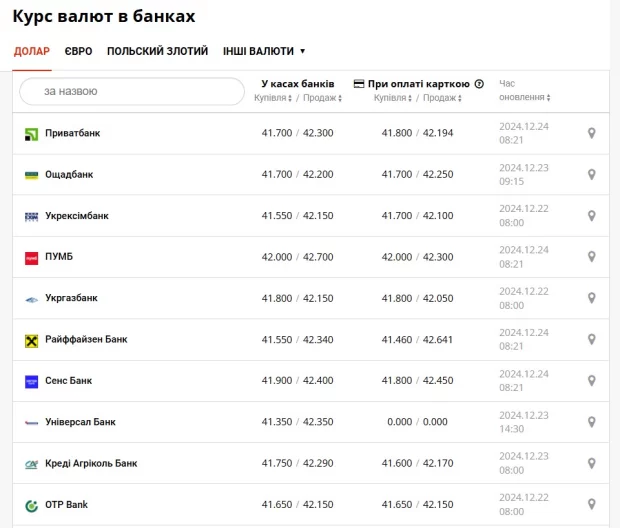Image resolution: width=620 pixels, height=528 pixels.
Task: Switch to the Євро tab
Action: point(78,51)
